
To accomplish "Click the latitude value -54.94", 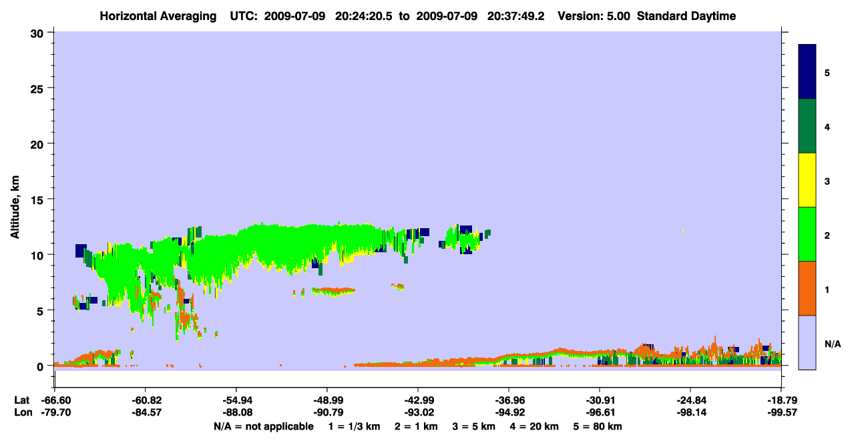I will pos(236,400).
